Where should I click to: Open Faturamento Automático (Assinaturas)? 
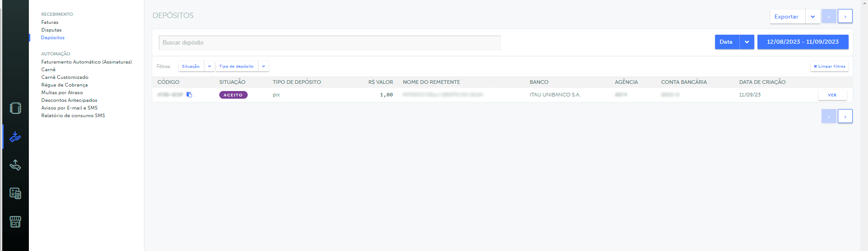tap(87, 62)
